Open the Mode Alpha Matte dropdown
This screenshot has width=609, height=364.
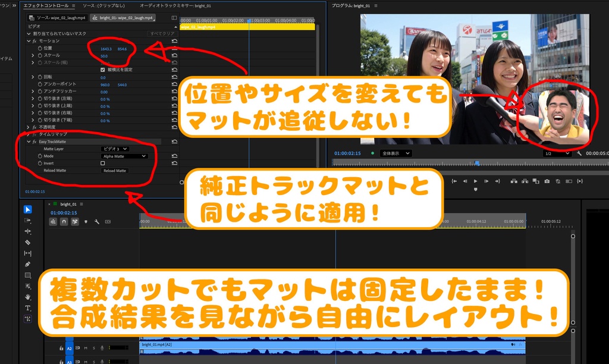click(x=124, y=156)
